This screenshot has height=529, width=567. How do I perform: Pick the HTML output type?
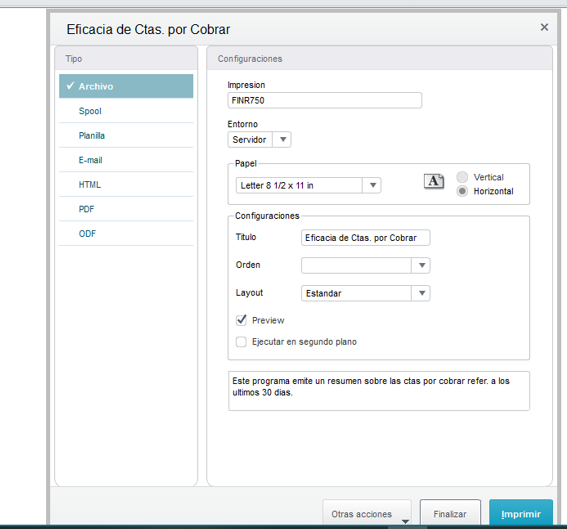click(x=126, y=185)
